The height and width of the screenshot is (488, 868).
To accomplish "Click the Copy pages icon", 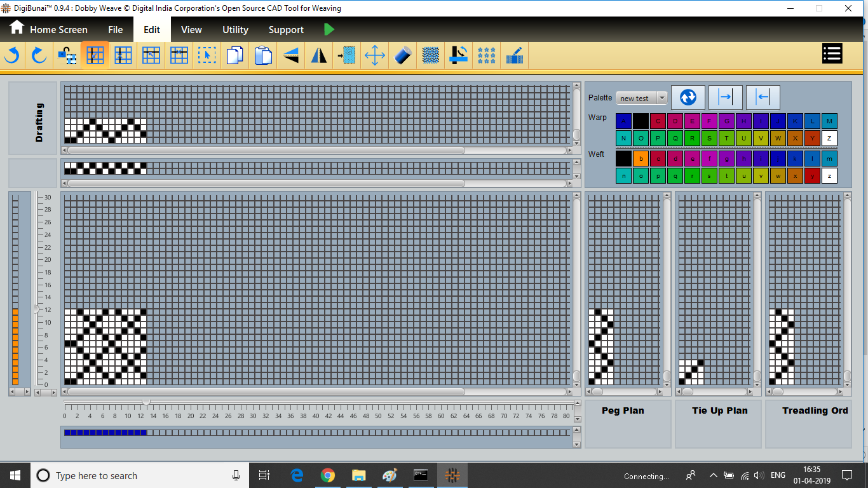I will 235,56.
